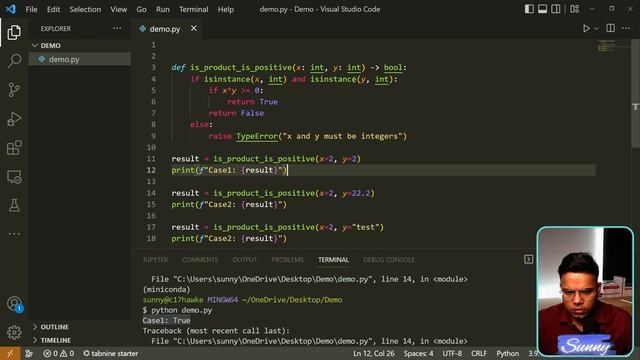Click the live share icon in status bar

(29, 353)
